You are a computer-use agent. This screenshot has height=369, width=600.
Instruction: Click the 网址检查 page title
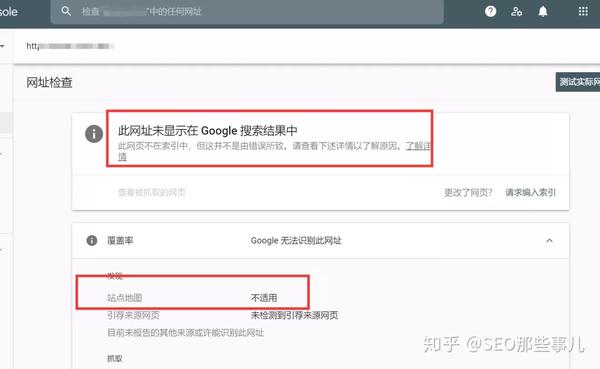[x=49, y=83]
